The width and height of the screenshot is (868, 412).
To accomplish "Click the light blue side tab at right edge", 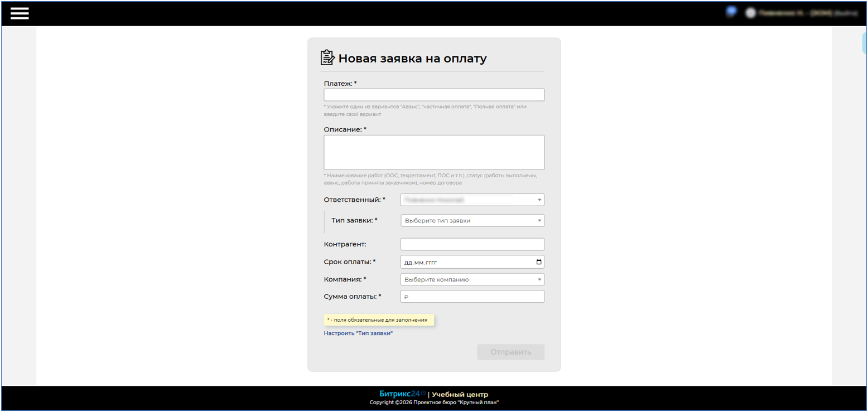I will click(x=865, y=43).
